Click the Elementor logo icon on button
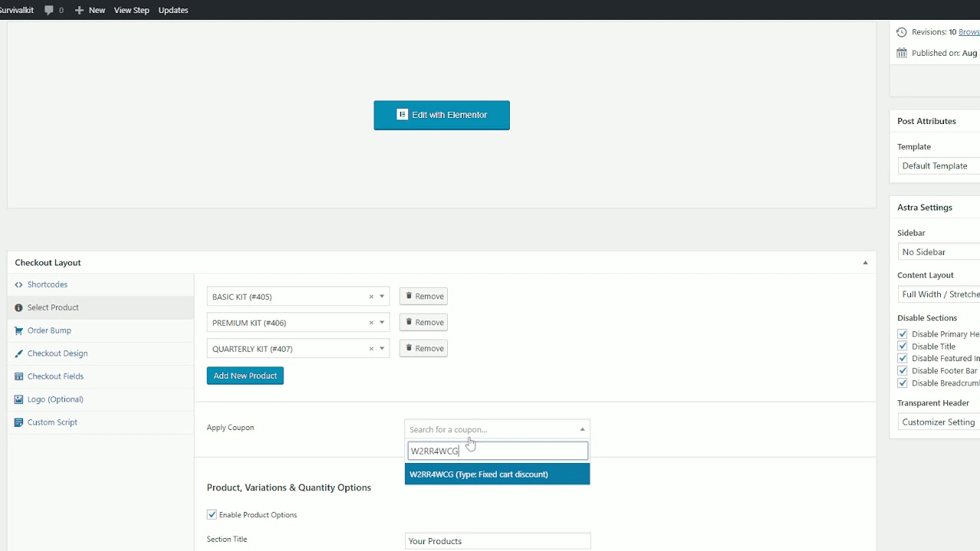Screen dimensions: 980x551 point(402,115)
